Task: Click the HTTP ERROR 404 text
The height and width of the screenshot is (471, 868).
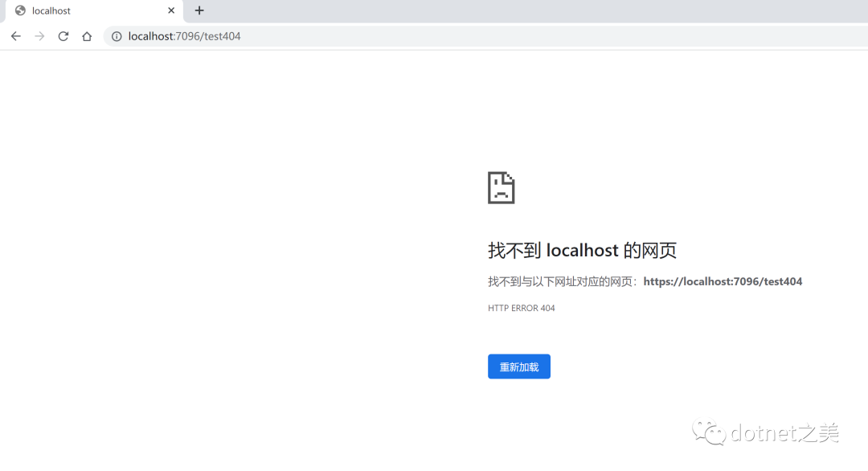Action: click(x=521, y=308)
